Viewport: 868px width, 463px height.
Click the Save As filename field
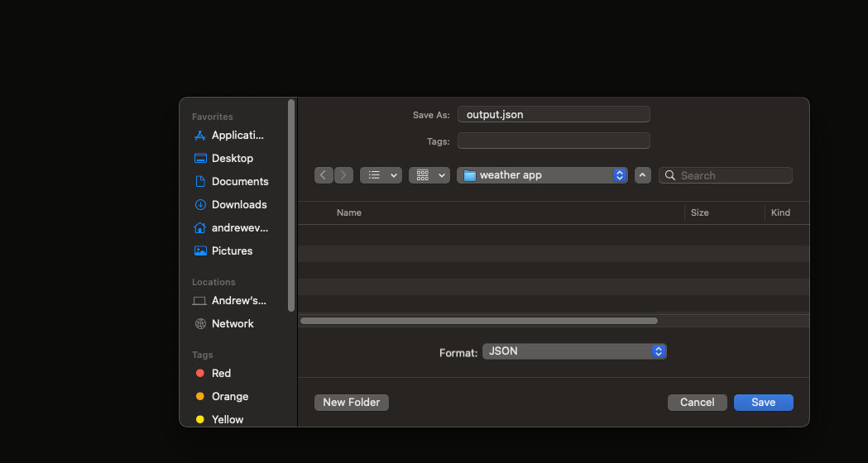pos(554,114)
